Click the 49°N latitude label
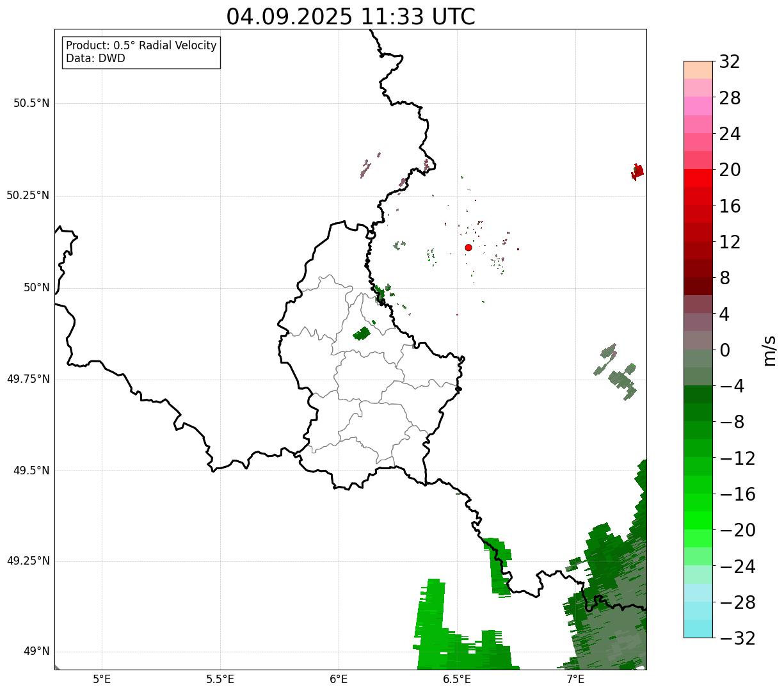Screen dimensions: 784x692 36,652
